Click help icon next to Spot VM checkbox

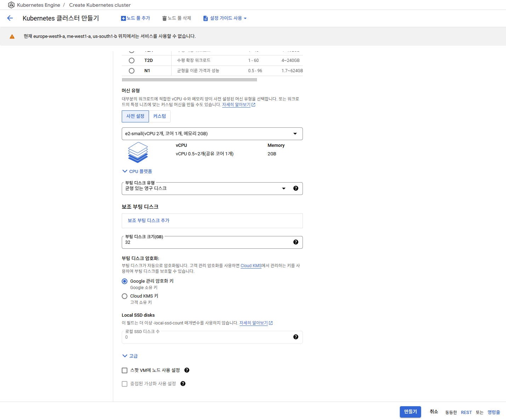click(x=187, y=370)
